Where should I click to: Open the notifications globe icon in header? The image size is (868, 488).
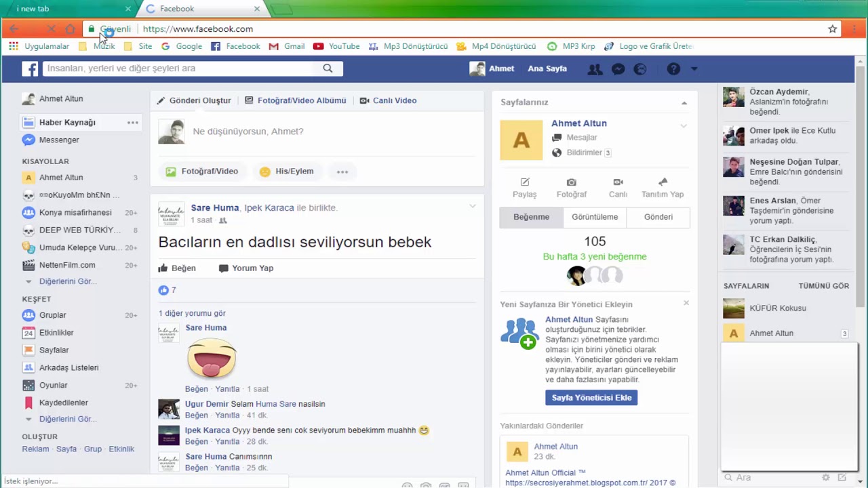click(639, 68)
